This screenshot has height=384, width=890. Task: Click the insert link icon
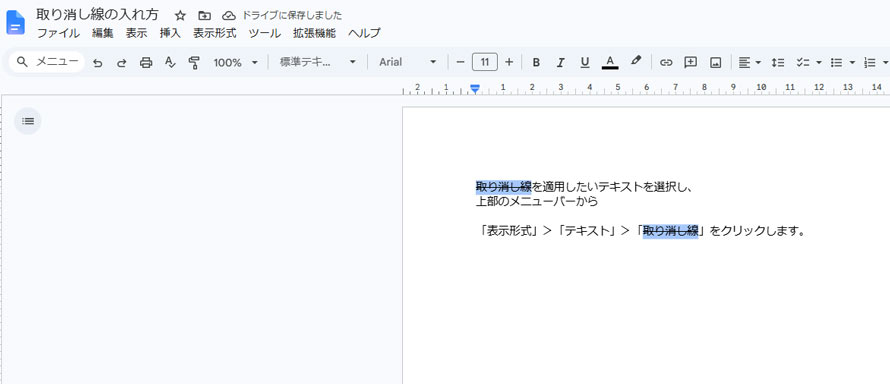pos(666,62)
